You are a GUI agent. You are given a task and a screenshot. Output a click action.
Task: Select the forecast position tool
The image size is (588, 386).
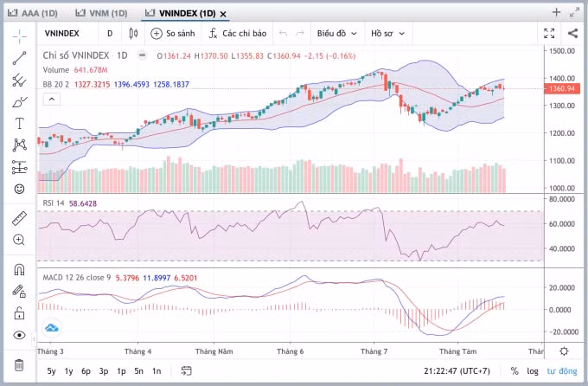coord(20,167)
